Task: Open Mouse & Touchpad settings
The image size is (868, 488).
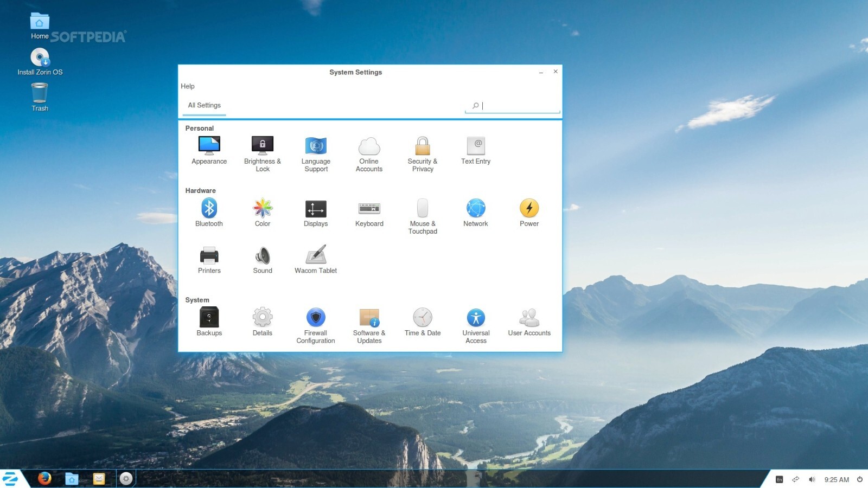Action: (x=423, y=216)
